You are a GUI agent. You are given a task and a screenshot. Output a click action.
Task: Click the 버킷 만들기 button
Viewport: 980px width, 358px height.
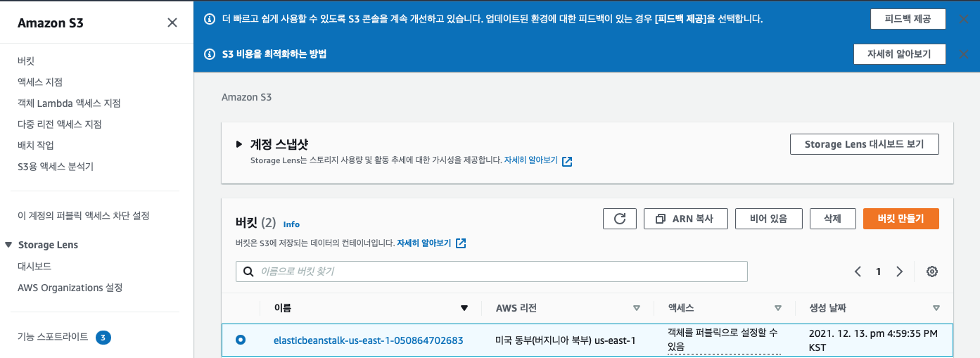[x=901, y=219]
